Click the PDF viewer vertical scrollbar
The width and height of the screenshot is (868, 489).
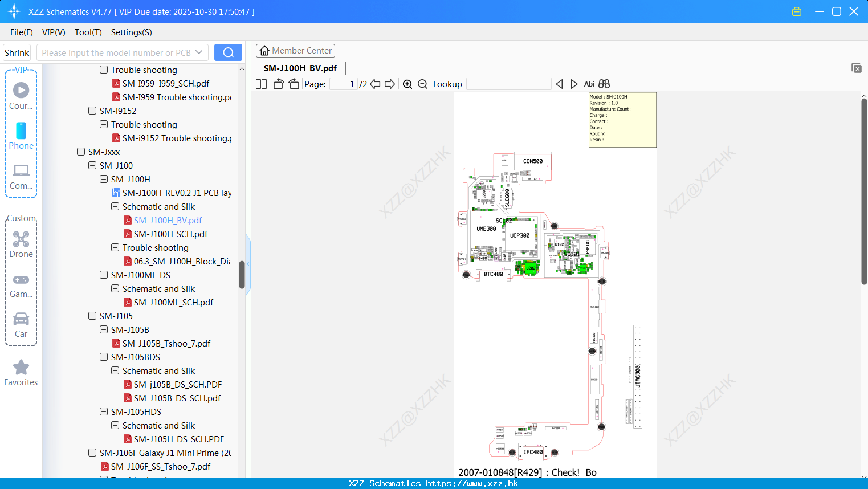pos(864,191)
